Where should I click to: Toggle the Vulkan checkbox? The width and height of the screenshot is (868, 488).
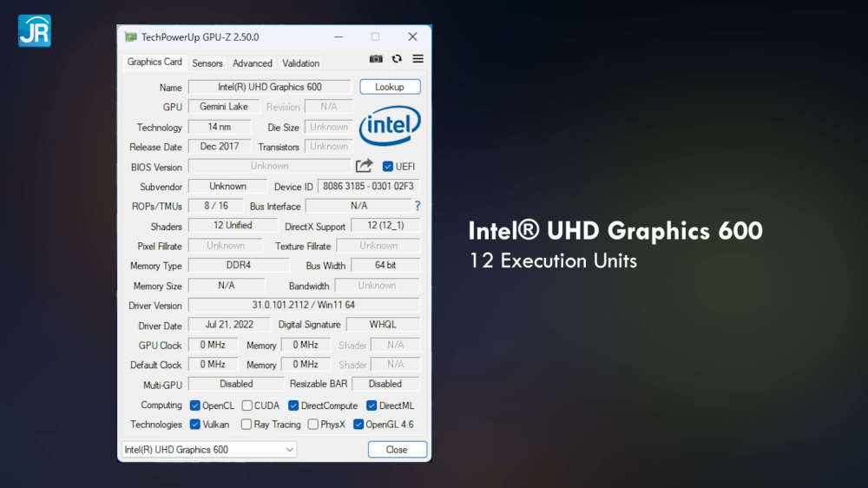194,425
